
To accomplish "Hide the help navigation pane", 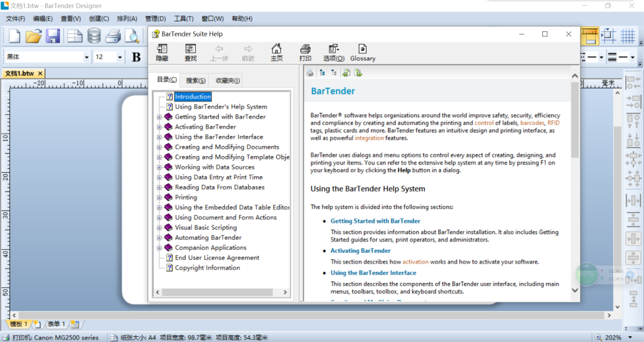I will (162, 53).
